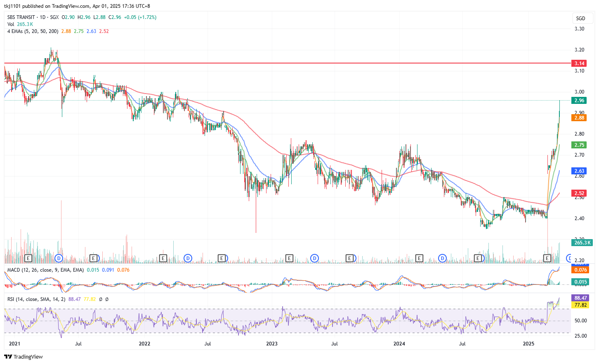This screenshot has height=364, width=599.
Task: Click the orange 0.076 MACD axis label
Action: (x=580, y=270)
